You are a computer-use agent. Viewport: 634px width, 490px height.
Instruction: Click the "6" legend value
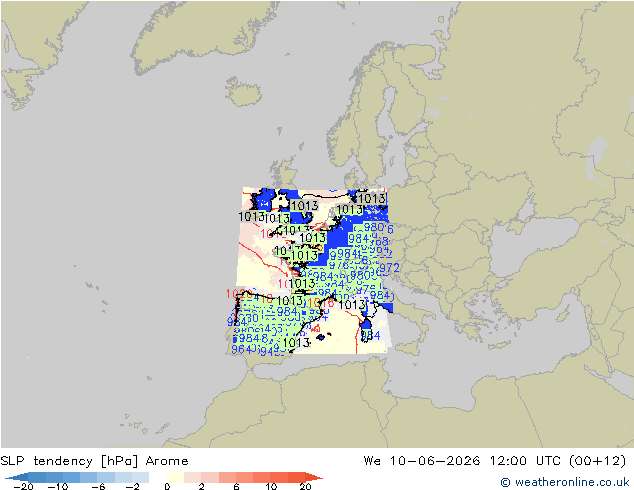(237, 486)
